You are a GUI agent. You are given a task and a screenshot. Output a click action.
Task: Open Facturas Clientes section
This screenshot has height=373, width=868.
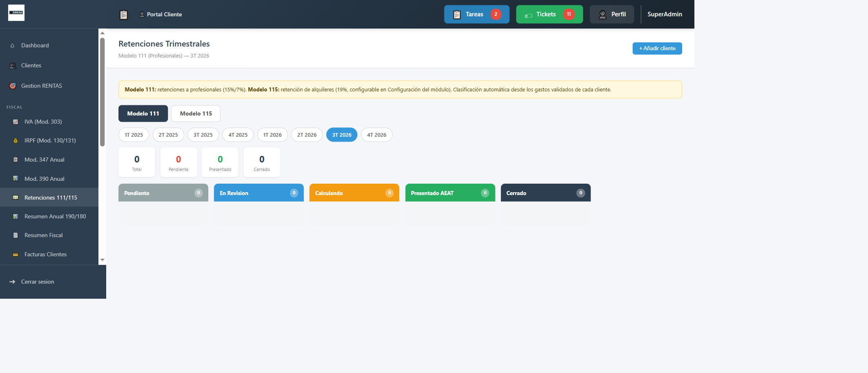(x=49, y=254)
